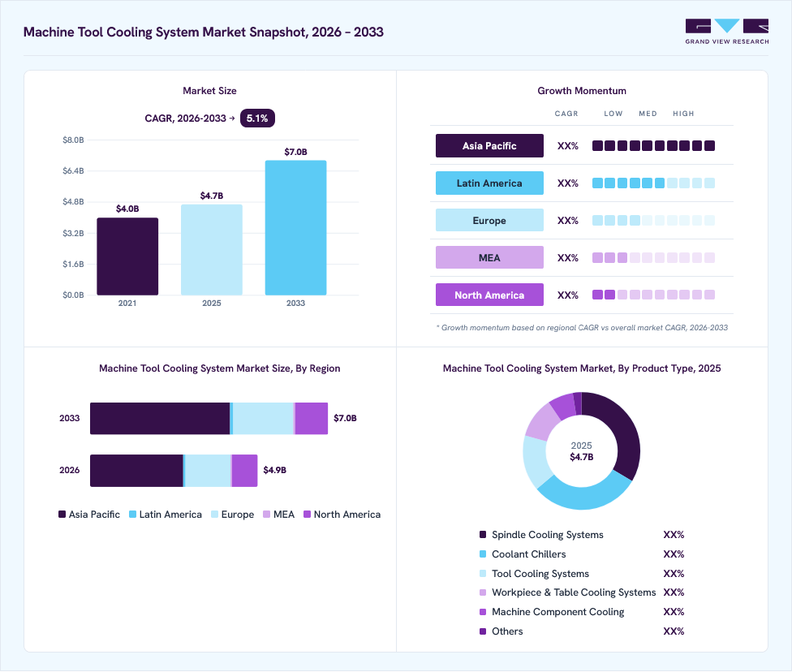Click the MEA momentum indicator squares

click(x=653, y=258)
